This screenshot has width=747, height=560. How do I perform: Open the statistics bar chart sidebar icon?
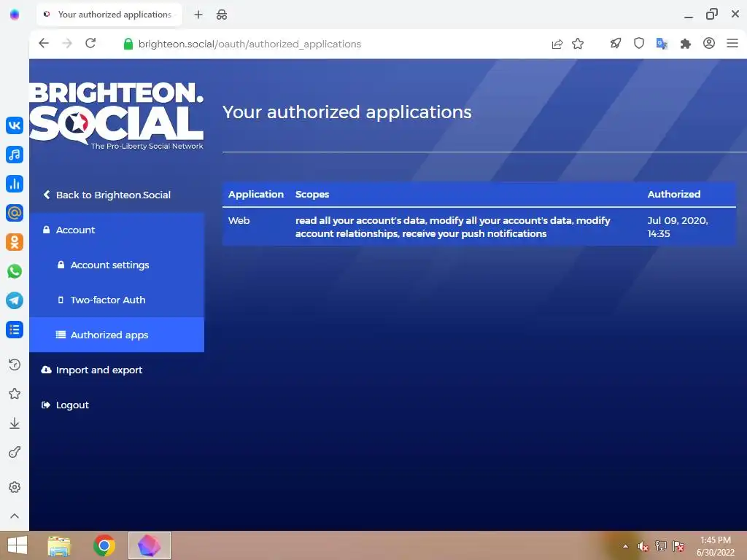tap(15, 183)
